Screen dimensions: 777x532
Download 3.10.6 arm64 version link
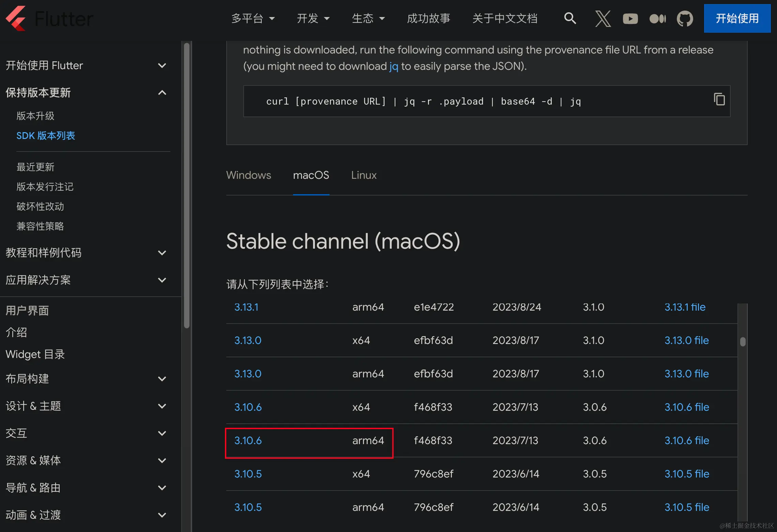248,440
